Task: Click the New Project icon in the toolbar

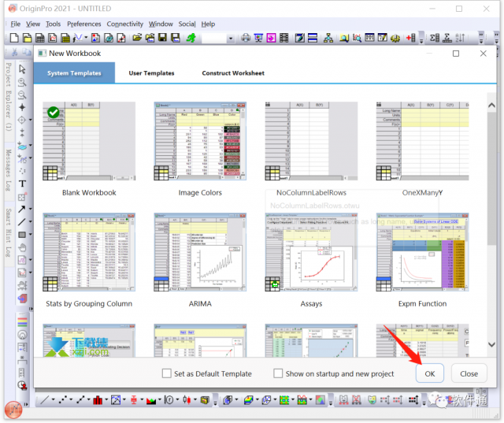Action: click(14, 38)
